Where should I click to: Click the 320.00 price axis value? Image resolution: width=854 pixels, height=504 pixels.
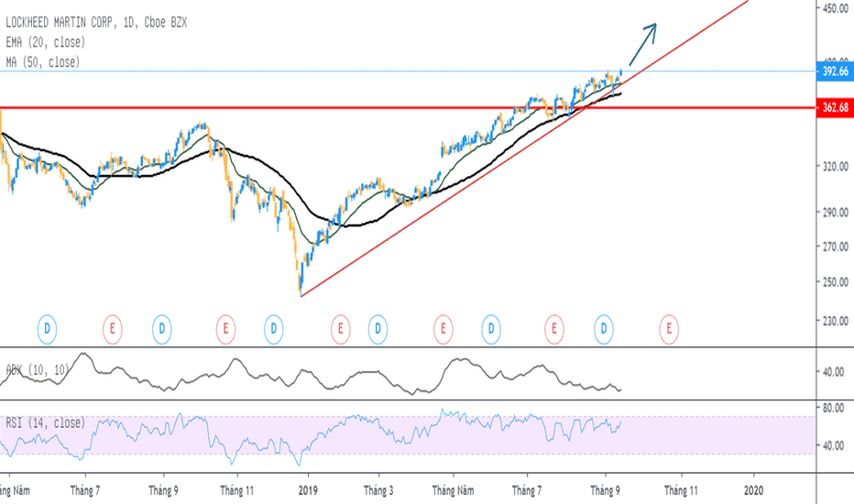[x=836, y=166]
